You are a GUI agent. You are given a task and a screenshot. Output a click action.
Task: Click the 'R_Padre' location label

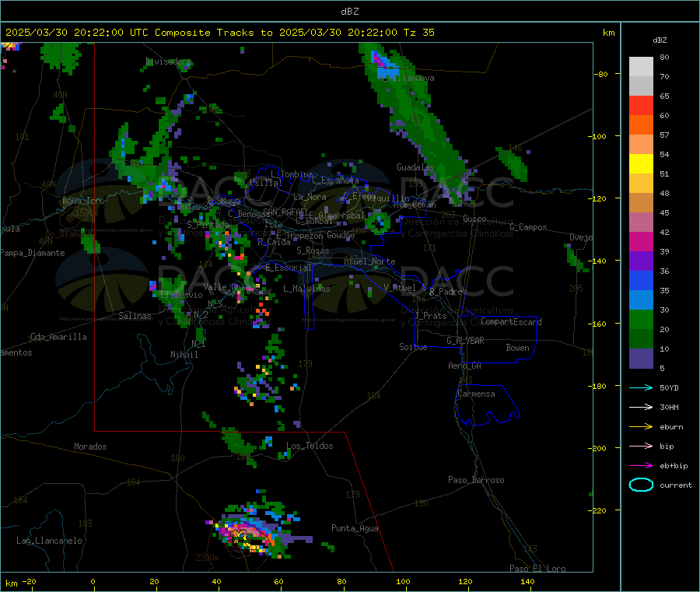446,292
